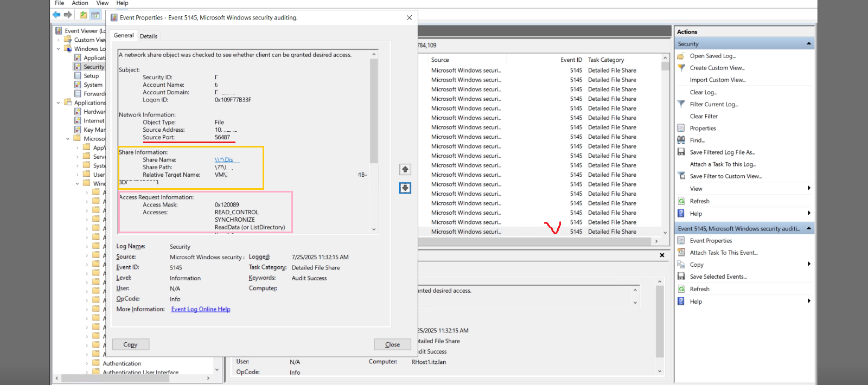This screenshot has width=868, height=385.
Task: Click the Event ID column header
Action: pos(571,60)
